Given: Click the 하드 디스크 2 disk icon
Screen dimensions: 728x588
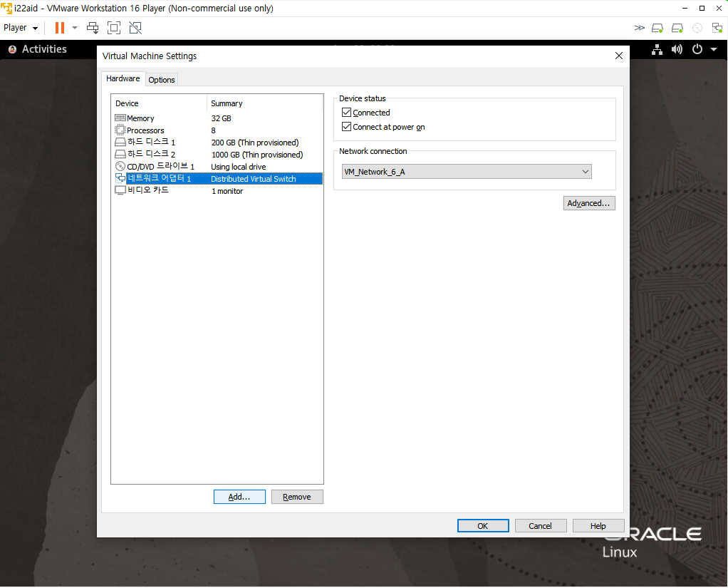Looking at the screenshot, I should (x=120, y=154).
